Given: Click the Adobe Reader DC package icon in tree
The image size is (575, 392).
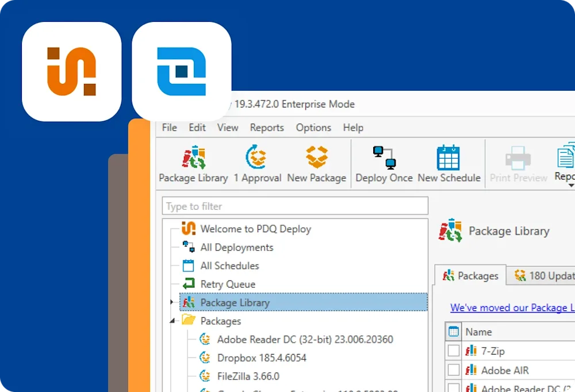Looking at the screenshot, I should pos(205,339).
